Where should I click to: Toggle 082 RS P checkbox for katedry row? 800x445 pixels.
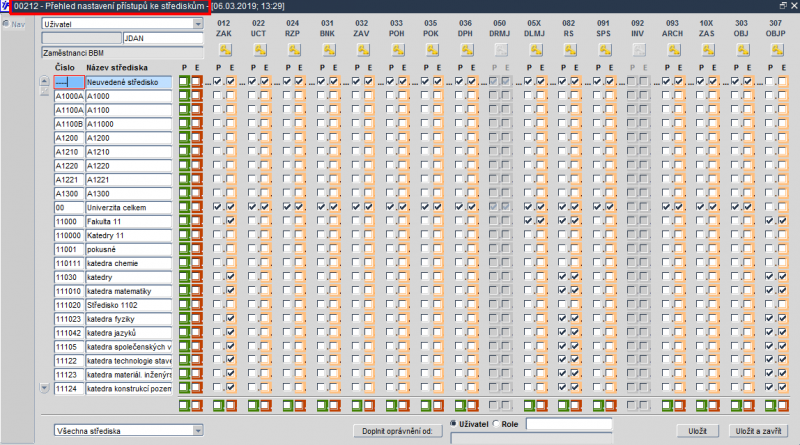pos(563,277)
